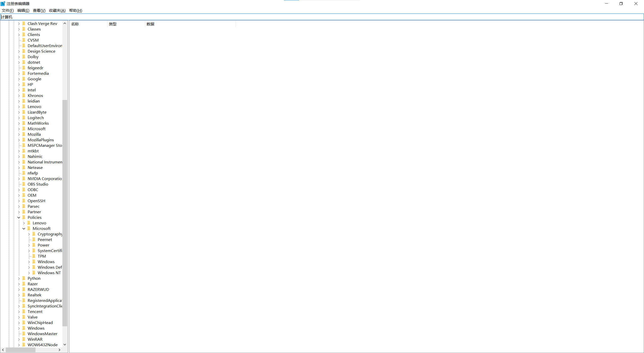Click the folder icon next to Peernet
Screen dimensions: 644x353
pos(34,239)
